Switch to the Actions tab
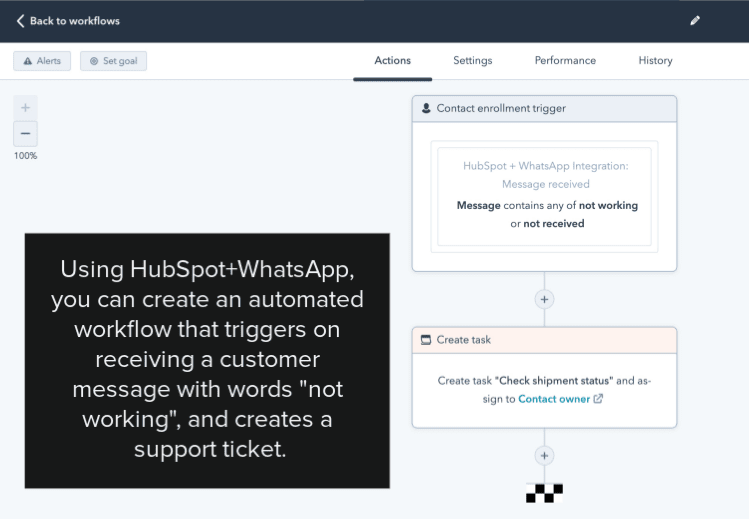The width and height of the screenshot is (749, 519). (393, 61)
